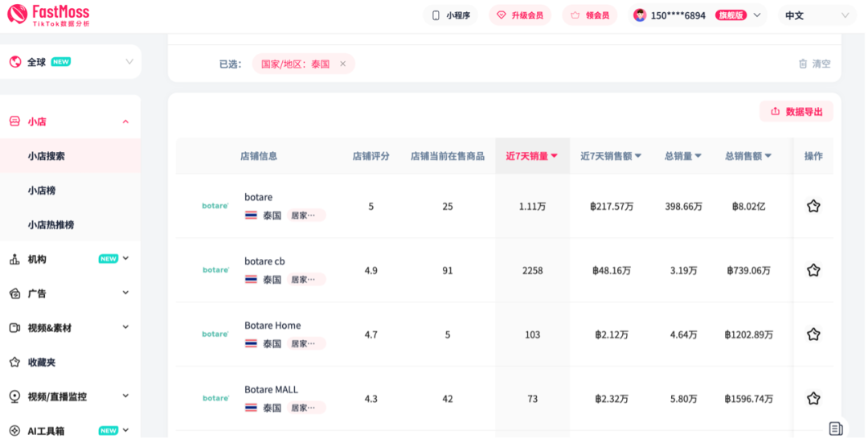
Task: Click the Thailand flag in botare cb row
Action: 251,280
